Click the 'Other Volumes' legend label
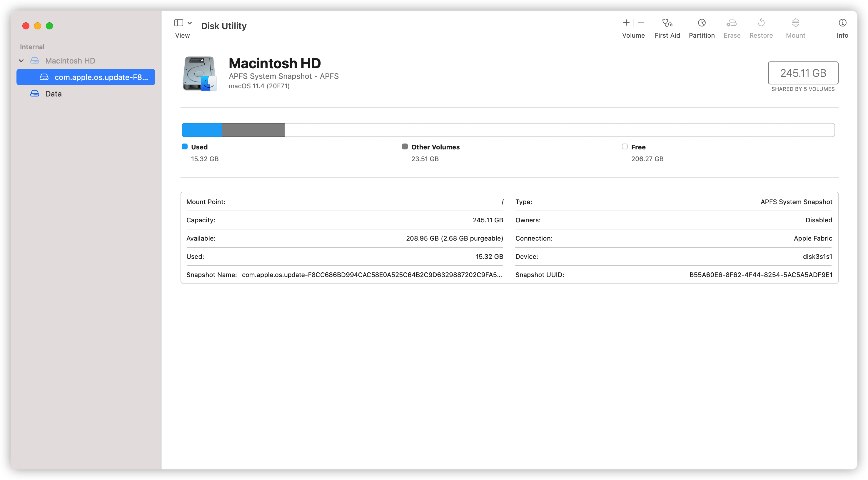Viewport: 868px width, 480px height. pyautogui.click(x=435, y=147)
